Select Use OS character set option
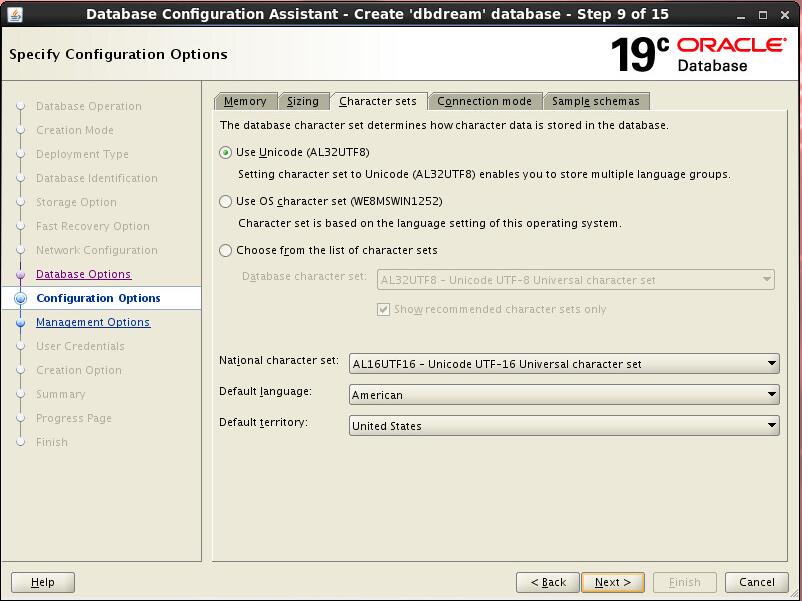Viewport: 802px width, 601px height. (226, 201)
